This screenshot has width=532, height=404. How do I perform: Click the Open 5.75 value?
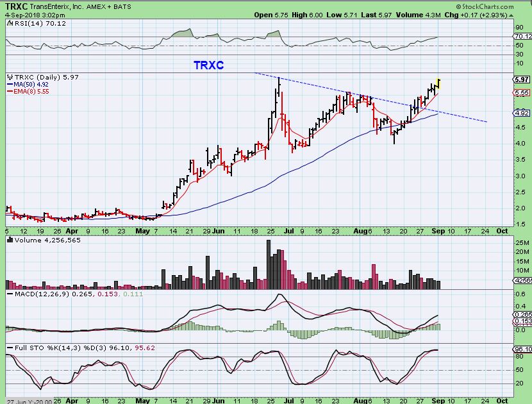(x=271, y=15)
